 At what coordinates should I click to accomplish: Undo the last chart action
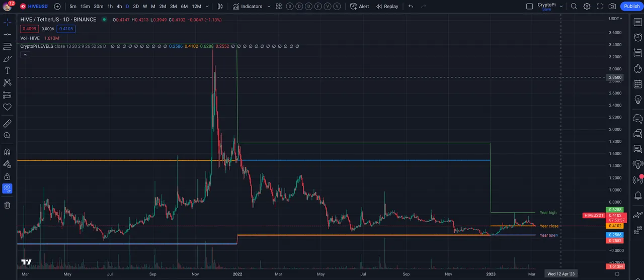pyautogui.click(x=411, y=7)
